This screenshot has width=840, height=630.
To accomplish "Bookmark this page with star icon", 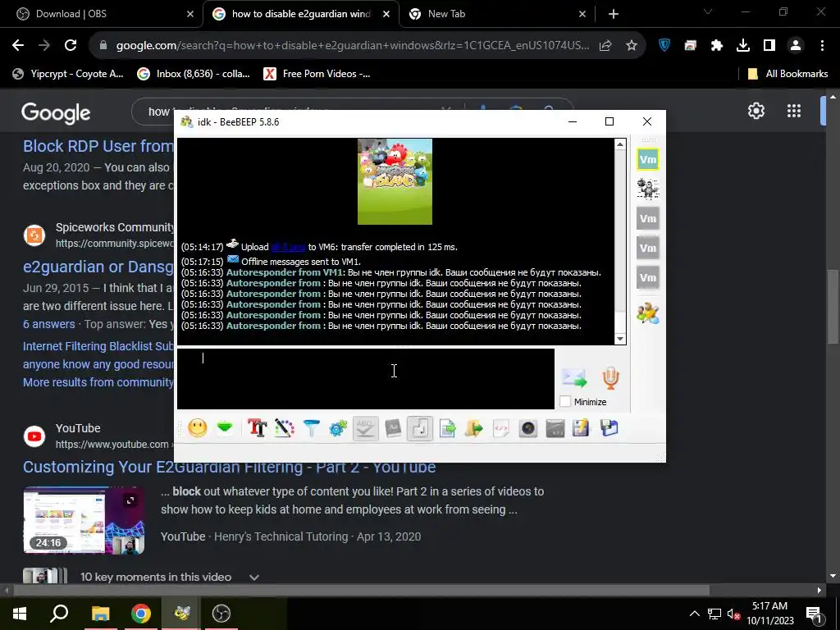I will [x=632, y=46].
